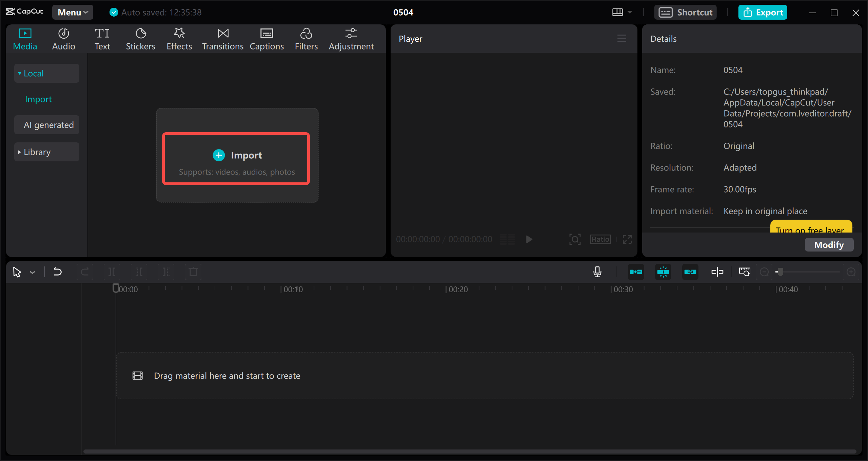
Task: Open the Menu dropdown
Action: pos(72,12)
